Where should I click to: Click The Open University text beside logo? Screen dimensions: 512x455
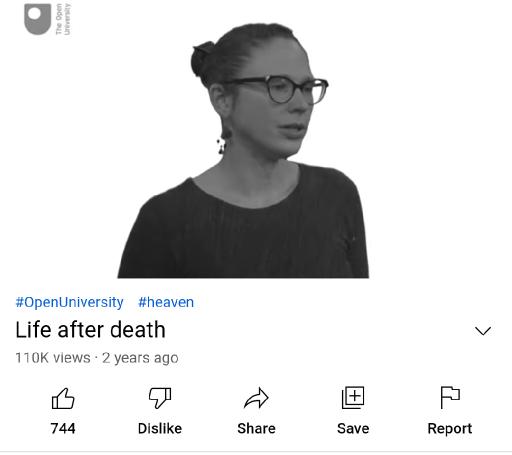(63, 19)
